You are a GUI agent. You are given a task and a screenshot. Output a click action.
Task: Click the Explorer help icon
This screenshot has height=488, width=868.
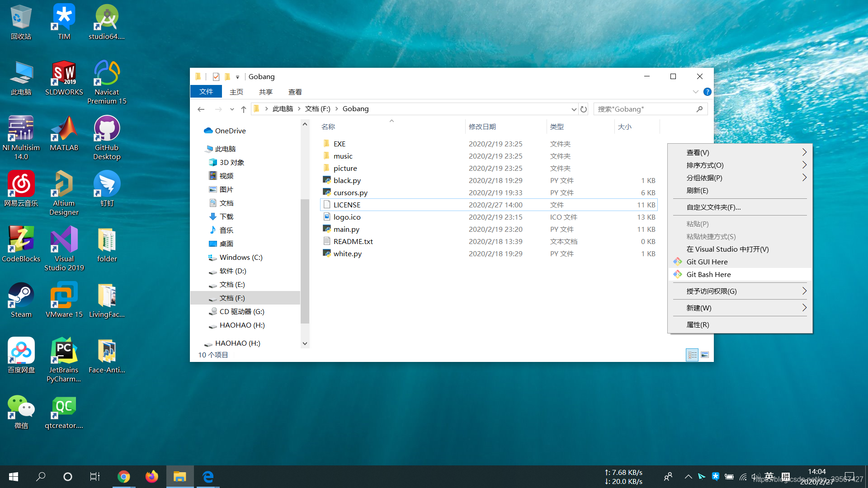(708, 92)
